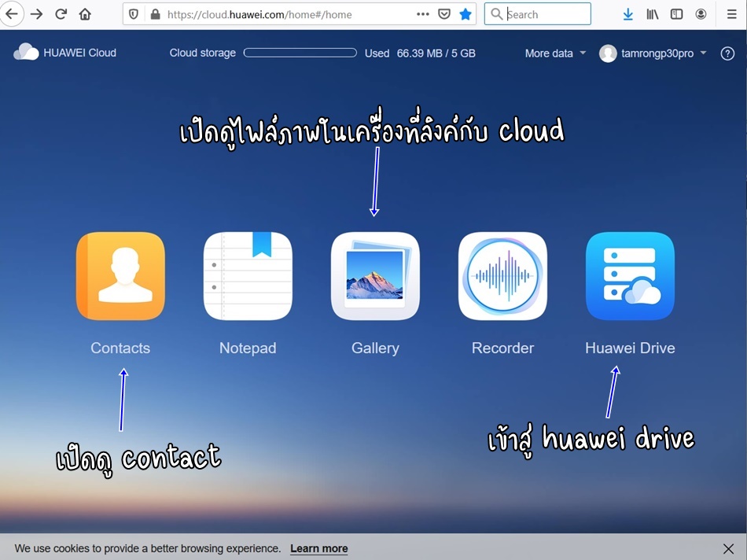Toggle the browser sidebar icon
This screenshot has height=560, width=747.
coord(676,14)
